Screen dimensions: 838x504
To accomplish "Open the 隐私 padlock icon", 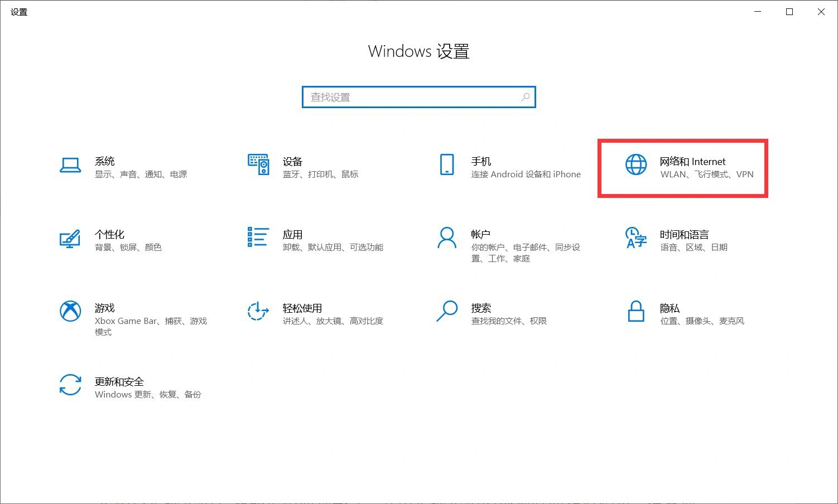I will (x=636, y=311).
